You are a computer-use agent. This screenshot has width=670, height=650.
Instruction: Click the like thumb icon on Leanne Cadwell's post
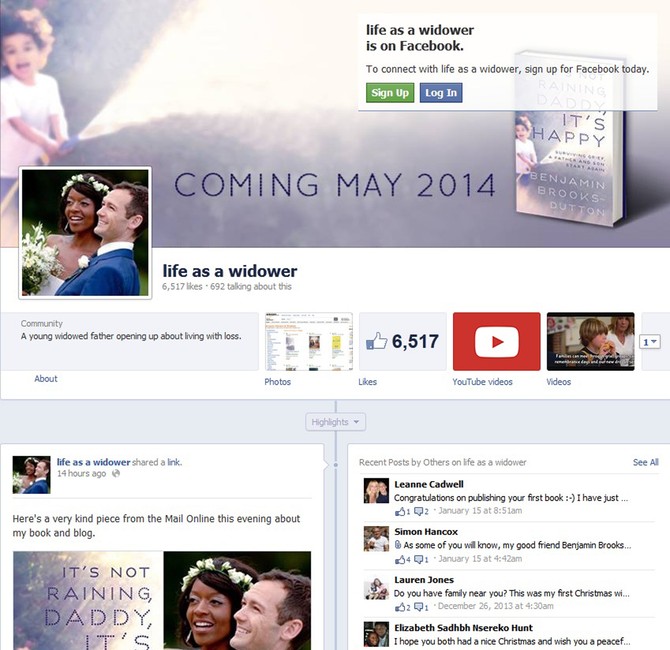(x=400, y=511)
